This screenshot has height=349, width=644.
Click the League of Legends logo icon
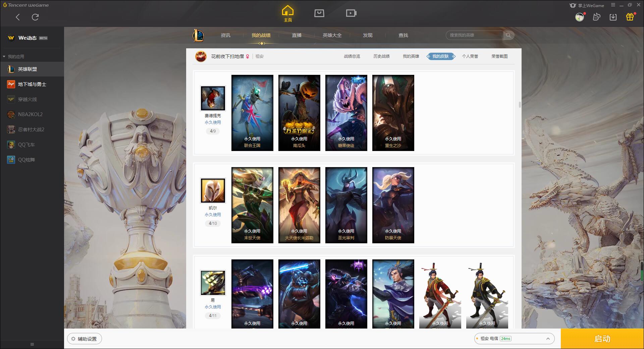(198, 35)
